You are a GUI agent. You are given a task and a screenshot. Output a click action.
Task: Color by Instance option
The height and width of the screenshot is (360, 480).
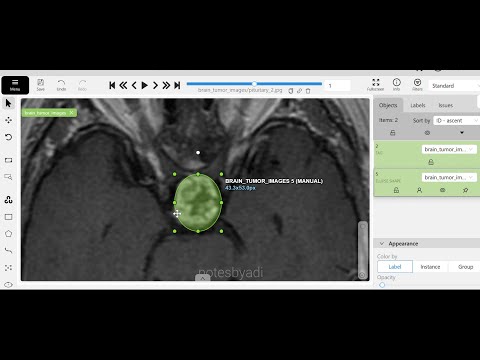pyautogui.click(x=430, y=267)
